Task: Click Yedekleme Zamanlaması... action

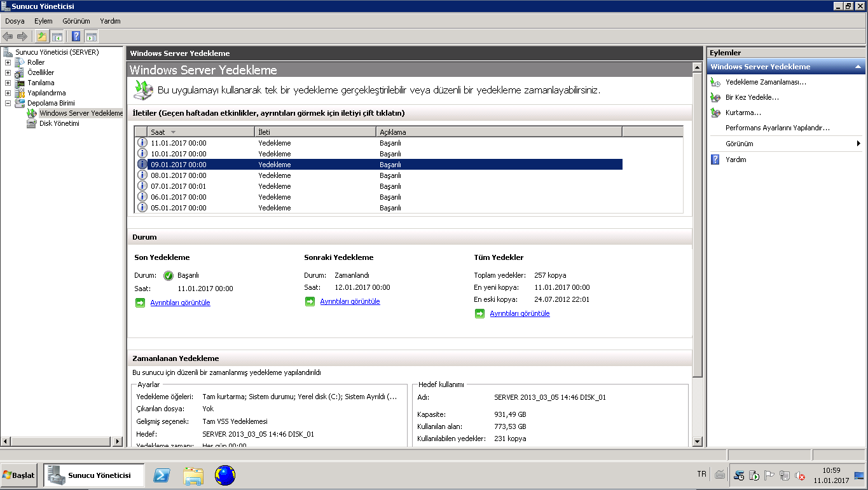Action: click(766, 82)
